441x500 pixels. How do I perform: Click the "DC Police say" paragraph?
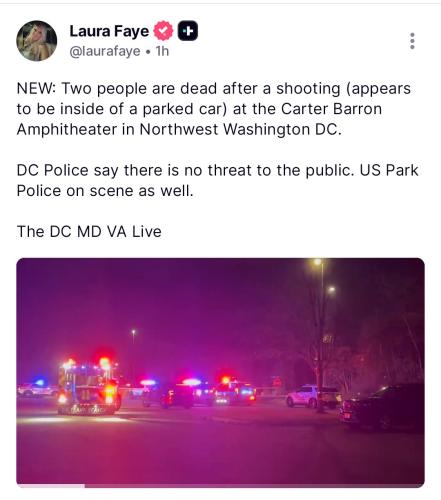tap(217, 180)
